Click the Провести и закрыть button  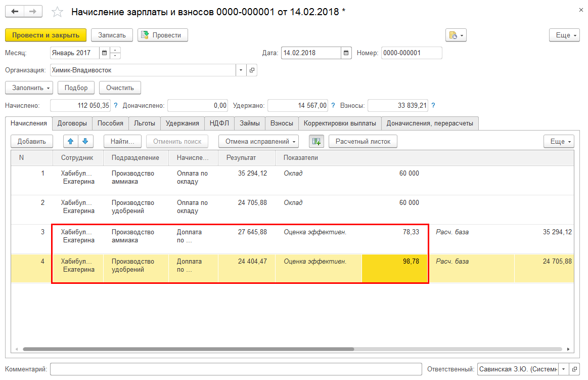click(x=46, y=35)
